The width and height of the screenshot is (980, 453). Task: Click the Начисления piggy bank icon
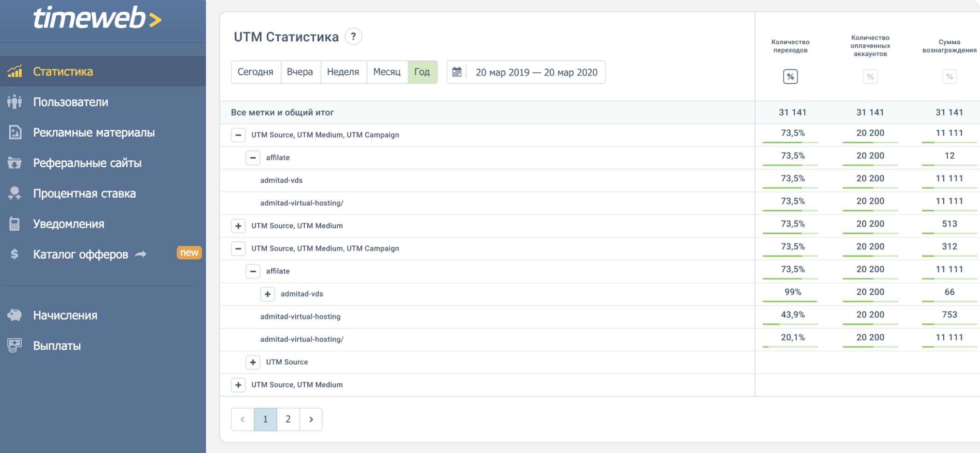pos(15,315)
